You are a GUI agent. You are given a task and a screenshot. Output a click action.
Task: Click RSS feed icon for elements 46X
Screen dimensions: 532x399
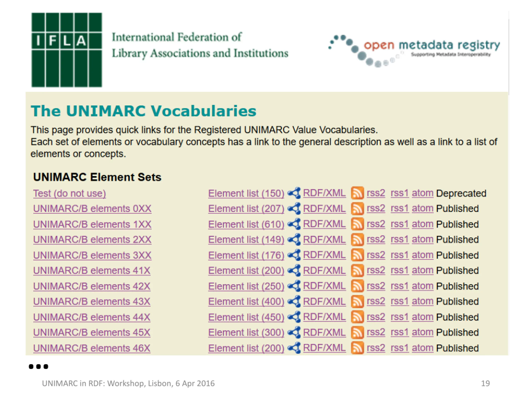pos(357,348)
